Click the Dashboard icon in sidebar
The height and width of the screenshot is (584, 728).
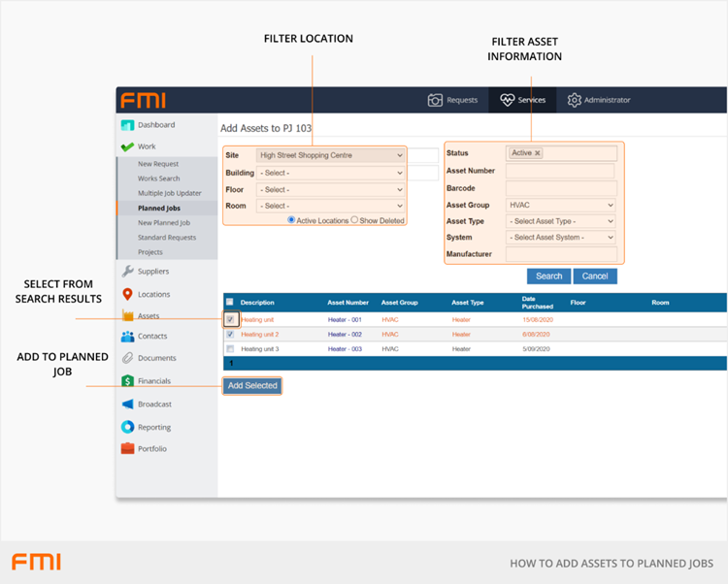[x=127, y=125]
